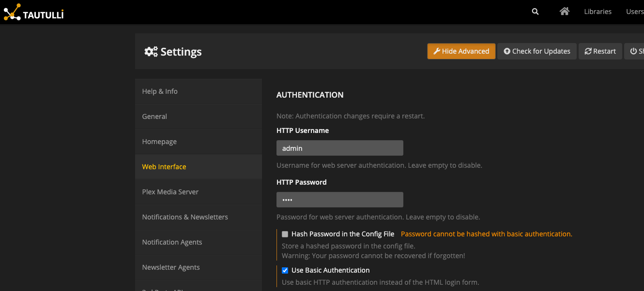Click Hide Advanced button
This screenshot has height=291, width=644.
pos(461,51)
